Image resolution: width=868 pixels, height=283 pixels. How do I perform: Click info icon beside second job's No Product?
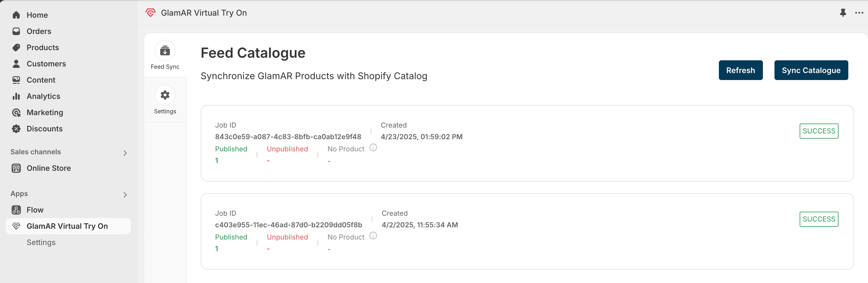pos(373,236)
